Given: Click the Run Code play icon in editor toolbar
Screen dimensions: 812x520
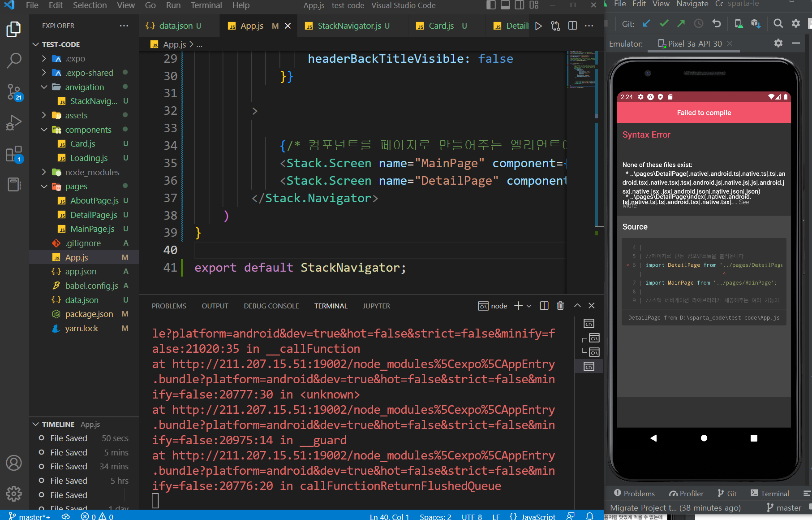Looking at the screenshot, I should (538, 26).
